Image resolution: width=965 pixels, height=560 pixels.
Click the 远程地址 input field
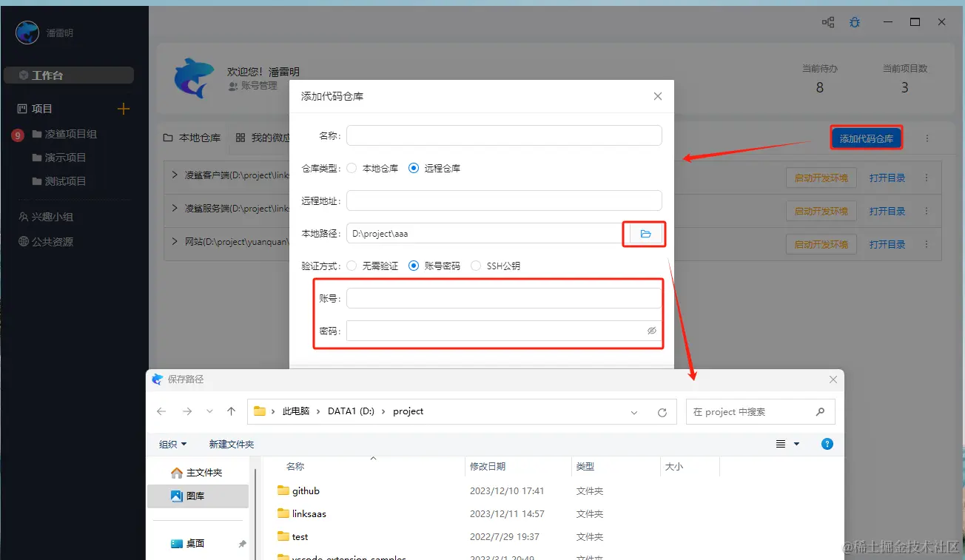point(504,200)
